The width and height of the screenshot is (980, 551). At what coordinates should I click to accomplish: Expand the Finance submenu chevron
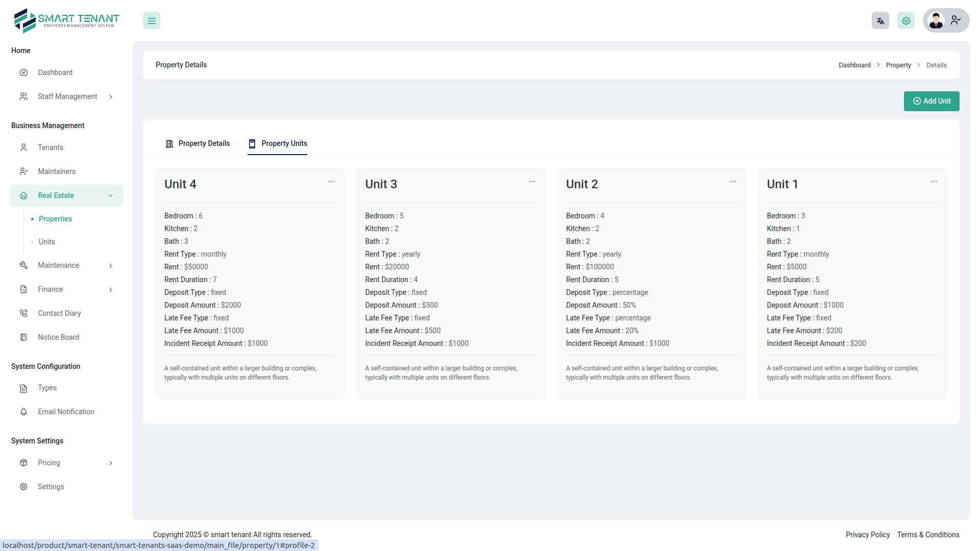coord(111,290)
